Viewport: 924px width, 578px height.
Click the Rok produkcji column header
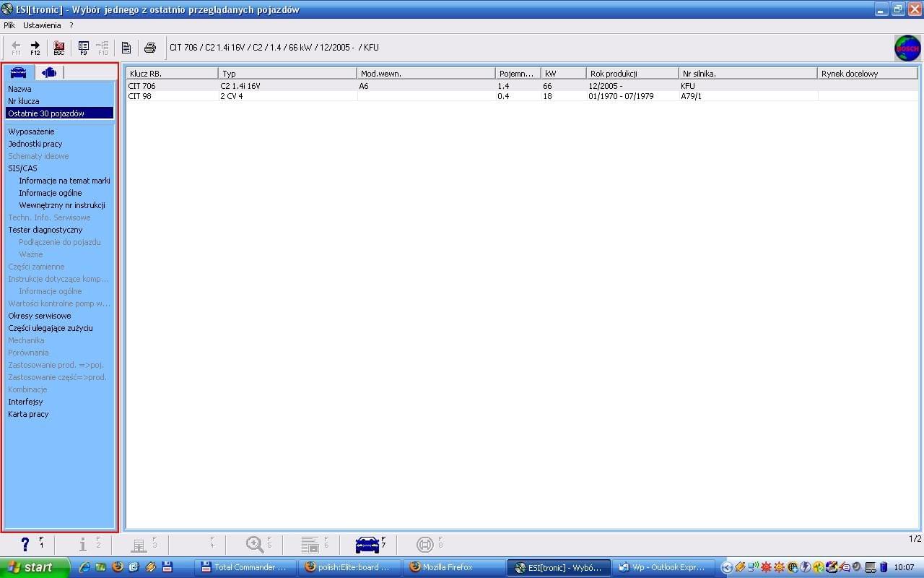[632, 74]
